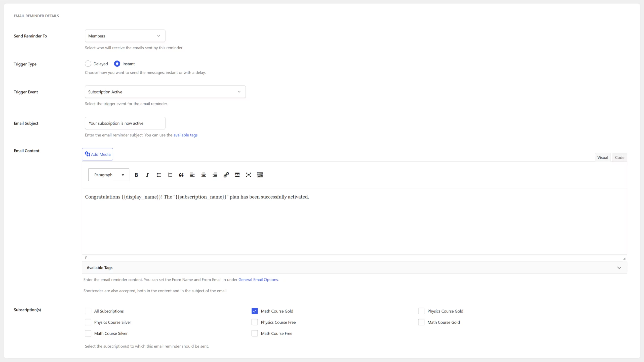The image size is (644, 362).
Task: Check the Physics Course Free checkbox
Action: 255,322
